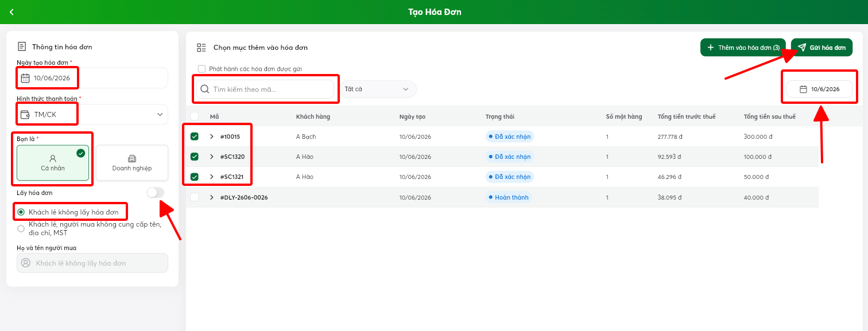This screenshot has height=331, width=868.
Task: Click document icon beside Thông tin hóa đơn
Action: (22, 46)
